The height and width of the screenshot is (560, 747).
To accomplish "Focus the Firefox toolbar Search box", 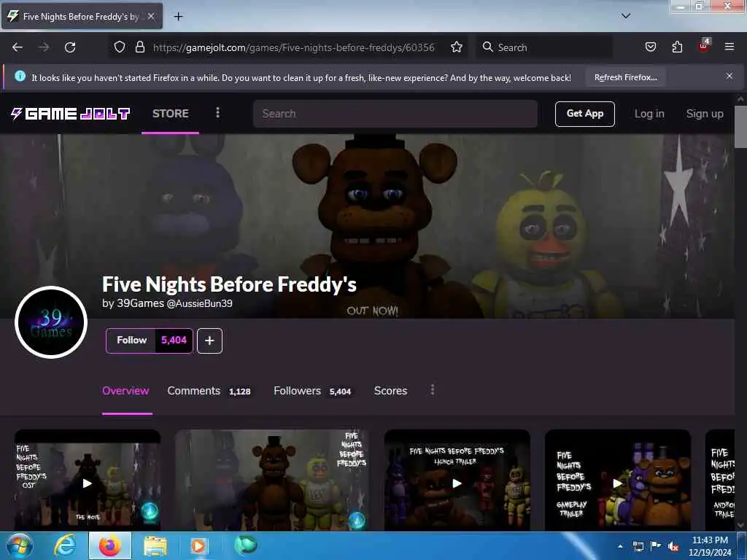I will tap(544, 47).
